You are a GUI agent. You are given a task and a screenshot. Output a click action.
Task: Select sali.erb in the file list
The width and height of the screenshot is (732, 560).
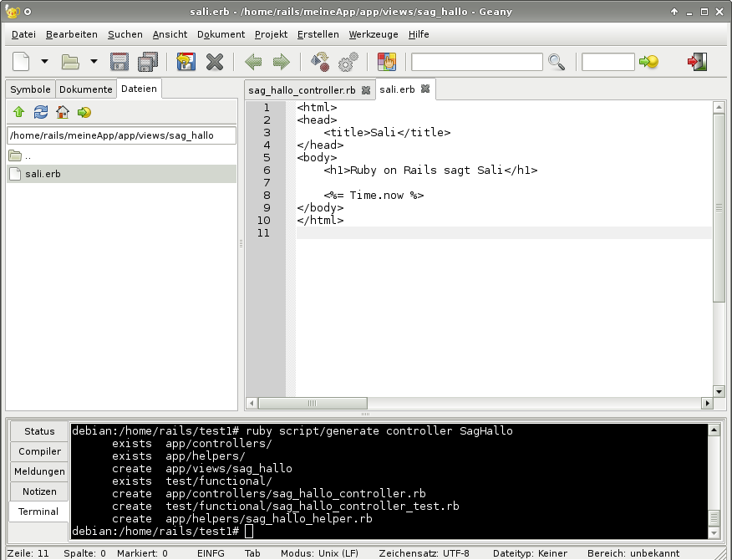pos(43,174)
